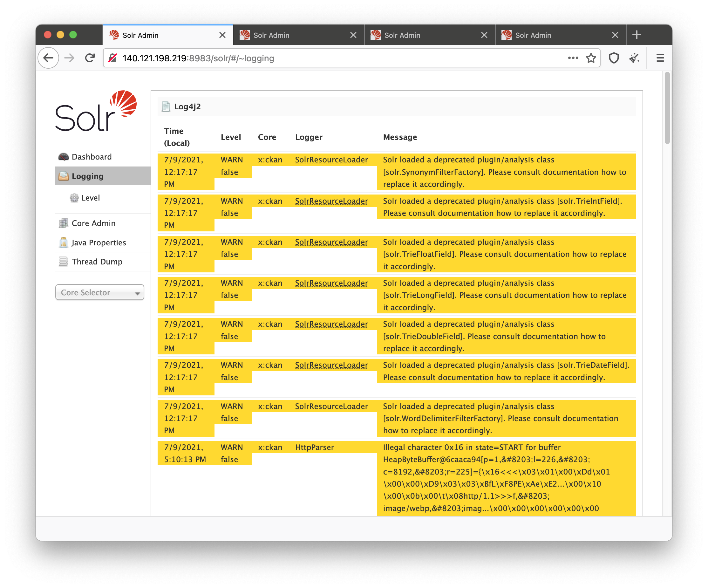Click the Logger column header
The height and width of the screenshot is (588, 708).
(x=309, y=137)
